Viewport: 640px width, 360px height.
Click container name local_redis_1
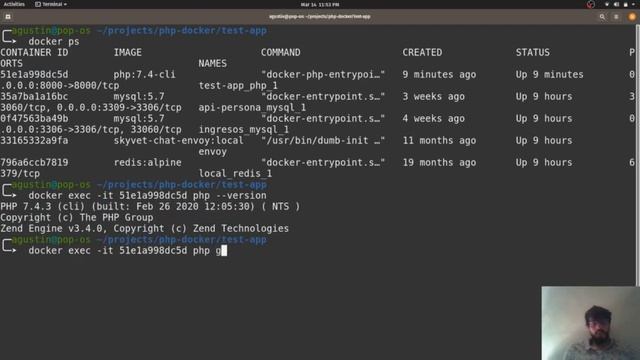click(x=235, y=173)
